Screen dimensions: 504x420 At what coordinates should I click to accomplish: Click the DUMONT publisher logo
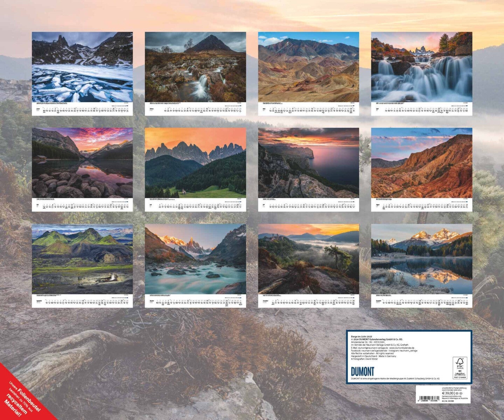click(x=363, y=371)
